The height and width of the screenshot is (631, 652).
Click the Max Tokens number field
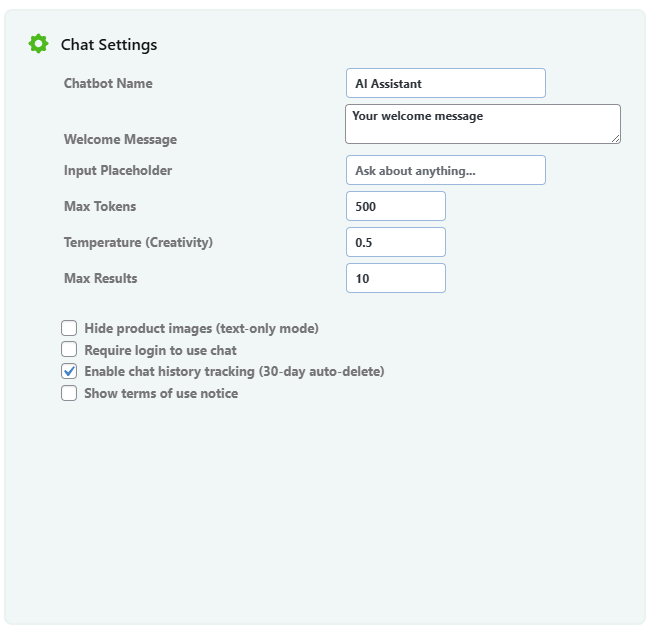pos(395,207)
